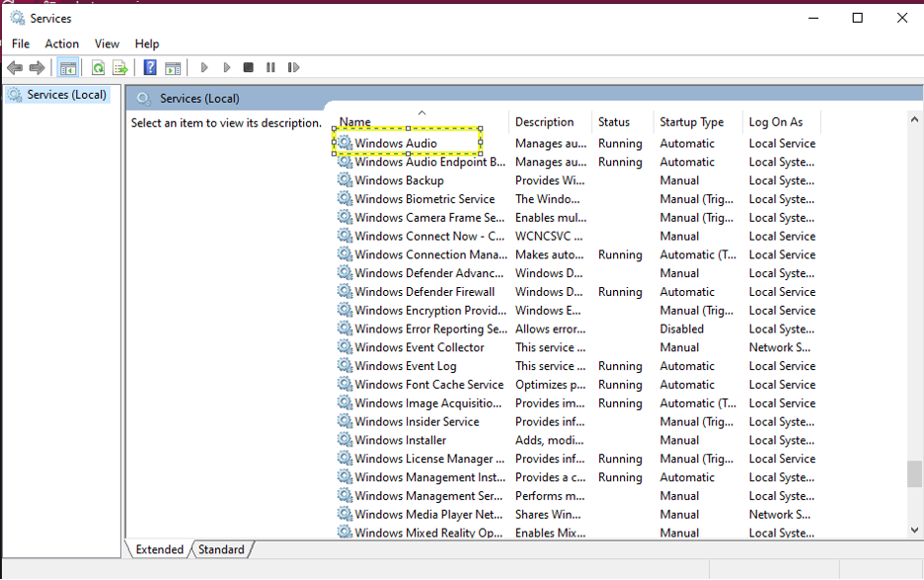
Task: Select the Windows Event Log service name
Action: 406,366
